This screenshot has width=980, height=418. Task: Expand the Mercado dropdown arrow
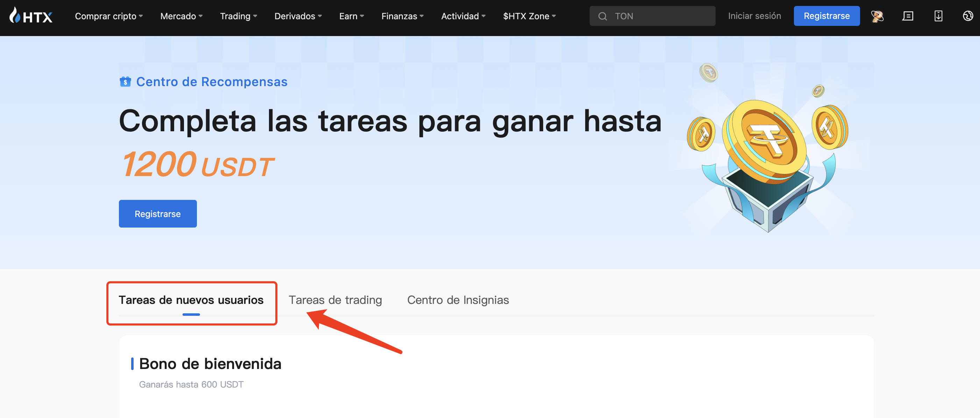200,16
